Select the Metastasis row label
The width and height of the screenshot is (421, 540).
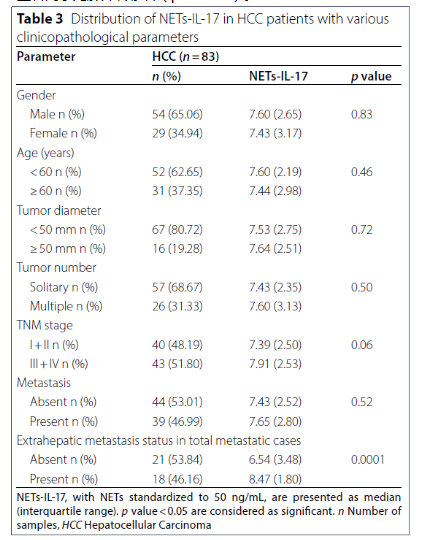[x=44, y=383]
